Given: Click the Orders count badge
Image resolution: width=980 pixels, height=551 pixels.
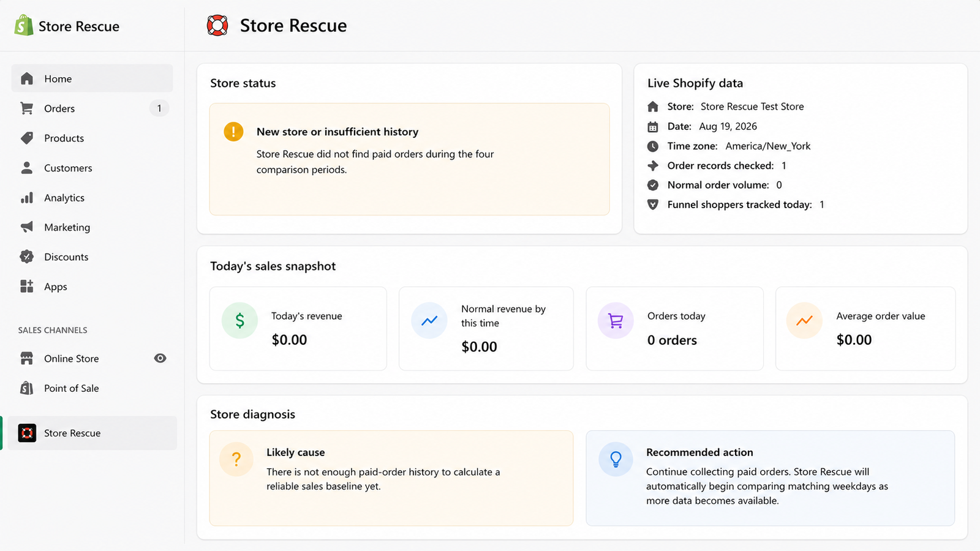Looking at the screenshot, I should point(159,108).
